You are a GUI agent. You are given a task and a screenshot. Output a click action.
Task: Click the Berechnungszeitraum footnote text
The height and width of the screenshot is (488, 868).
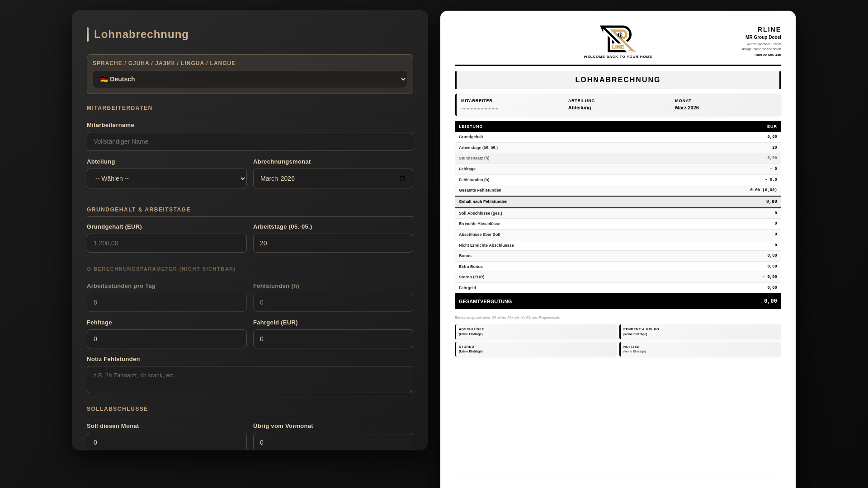(507, 318)
